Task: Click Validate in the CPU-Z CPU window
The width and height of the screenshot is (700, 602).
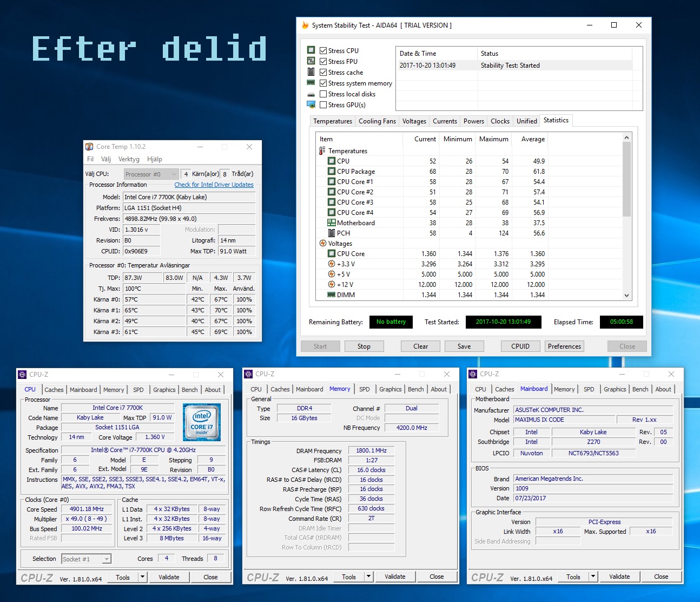Action: 169,577
